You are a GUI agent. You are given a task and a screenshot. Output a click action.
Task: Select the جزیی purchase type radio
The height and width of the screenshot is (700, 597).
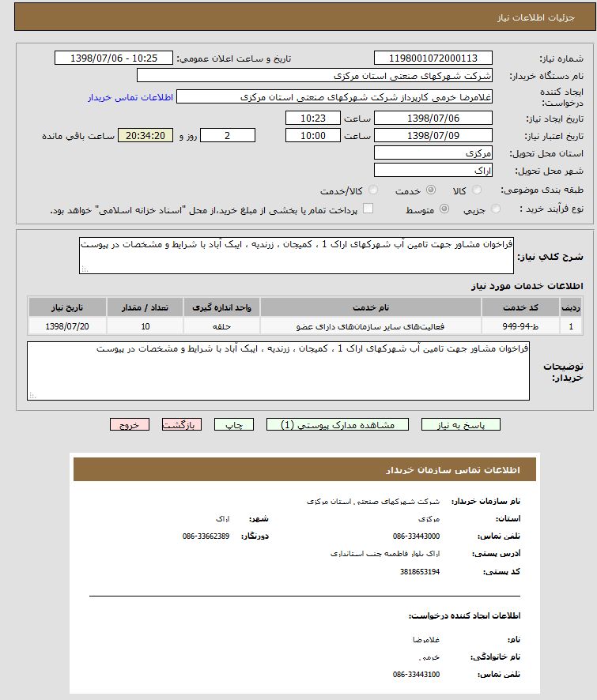(496, 209)
